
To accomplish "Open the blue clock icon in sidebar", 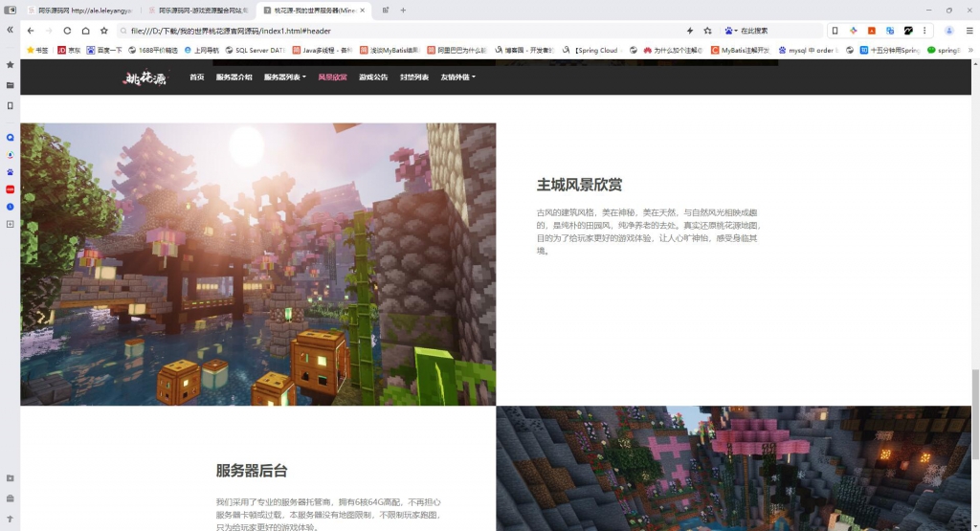I will click(x=10, y=207).
